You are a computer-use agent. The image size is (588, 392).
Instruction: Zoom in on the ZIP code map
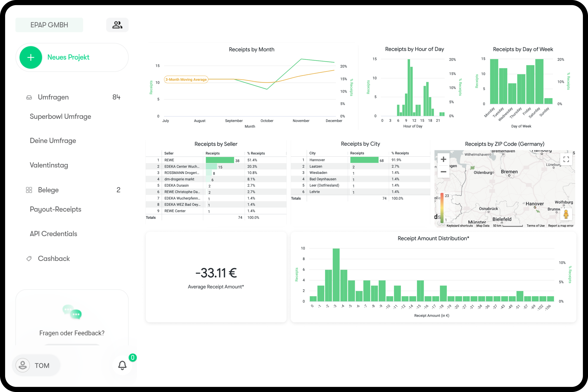point(443,159)
